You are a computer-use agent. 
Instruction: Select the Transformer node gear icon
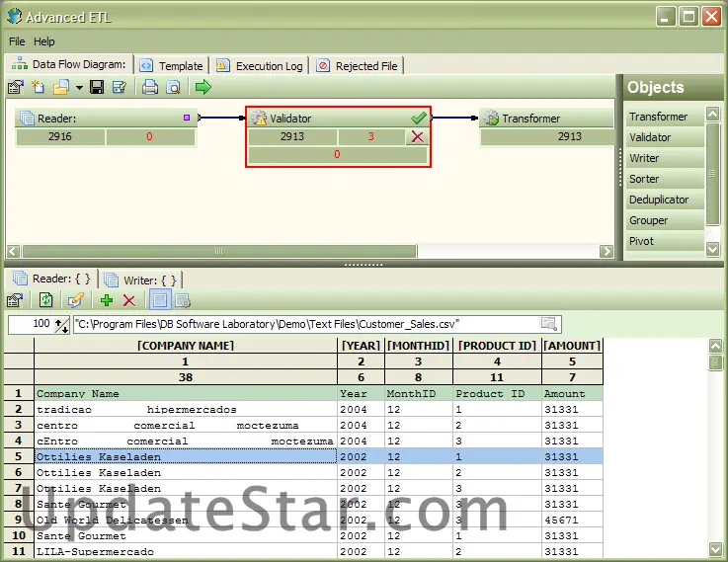point(491,118)
